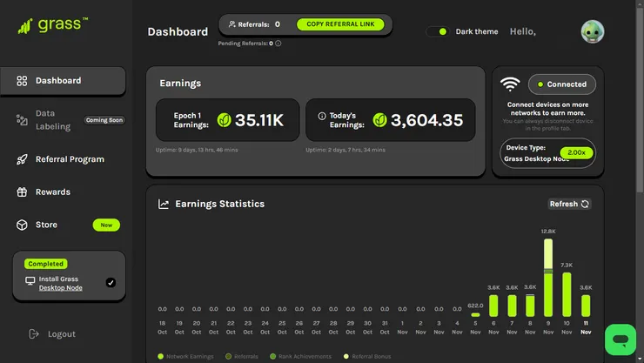Click the 7 Nov earnings bar
Image resolution: width=644 pixels, height=363 pixels.
pyautogui.click(x=513, y=306)
